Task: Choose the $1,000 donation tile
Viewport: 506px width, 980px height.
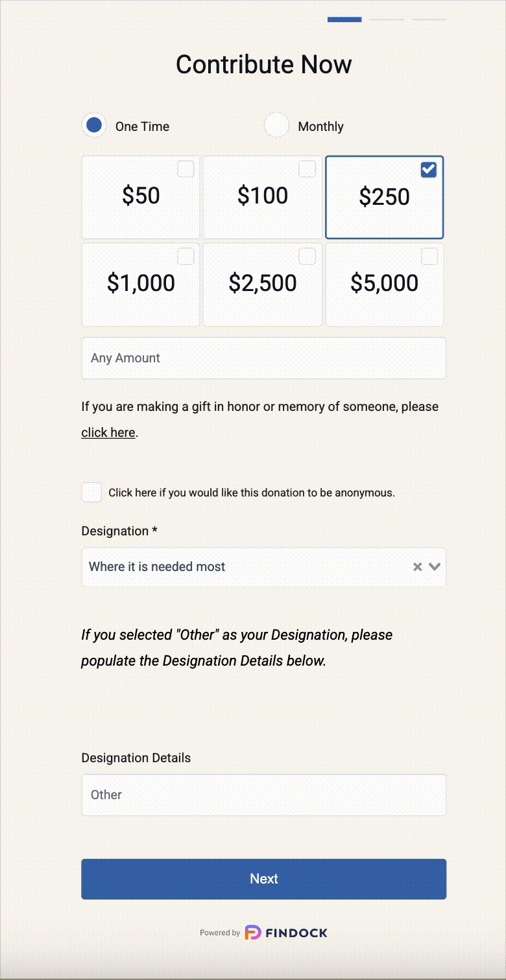Action: [141, 284]
